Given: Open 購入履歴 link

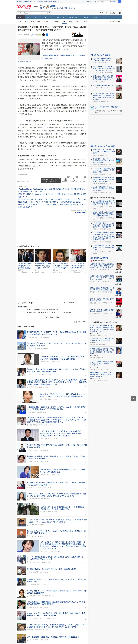Looking at the screenshot, I should 112,13.
